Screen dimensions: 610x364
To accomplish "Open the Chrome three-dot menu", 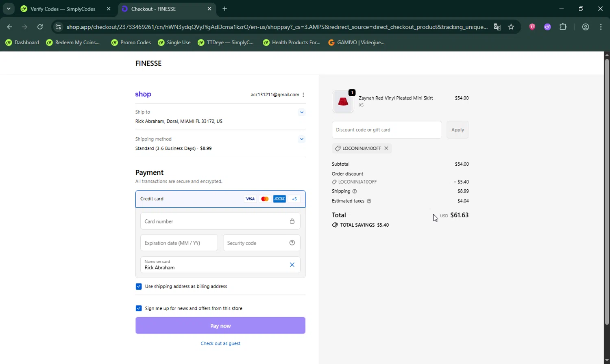I will [601, 27].
